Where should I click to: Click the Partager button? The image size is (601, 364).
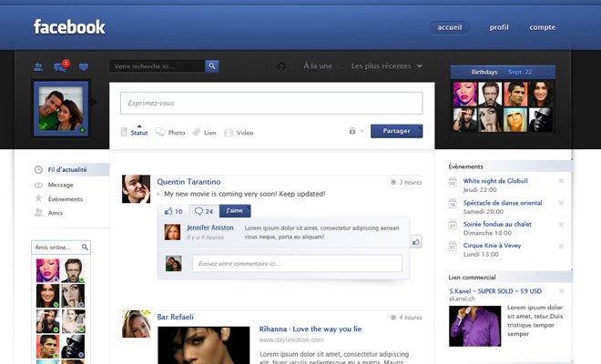397,131
